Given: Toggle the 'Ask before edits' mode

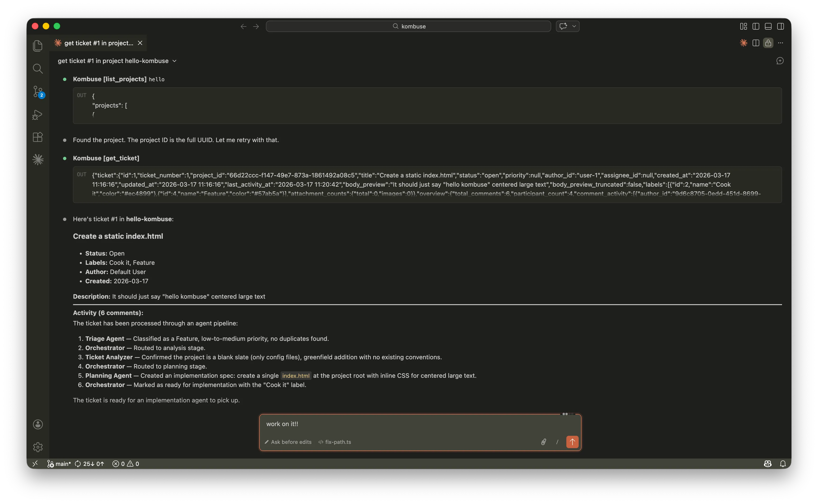Looking at the screenshot, I should pos(288,442).
